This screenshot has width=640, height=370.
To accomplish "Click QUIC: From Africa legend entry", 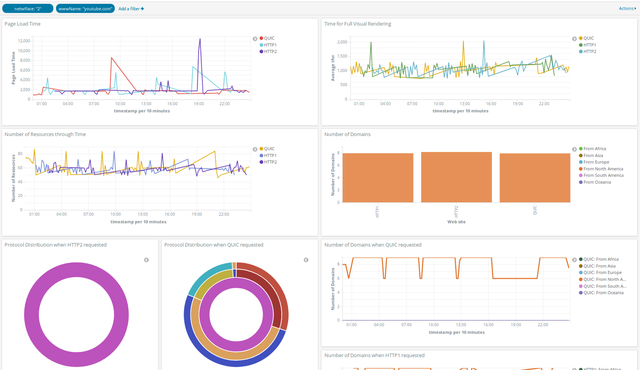I will [x=599, y=259].
